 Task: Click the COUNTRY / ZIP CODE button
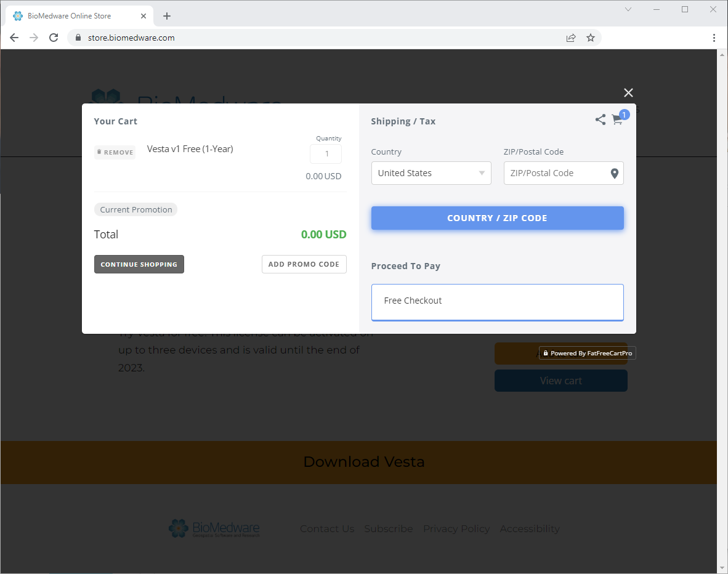point(497,218)
